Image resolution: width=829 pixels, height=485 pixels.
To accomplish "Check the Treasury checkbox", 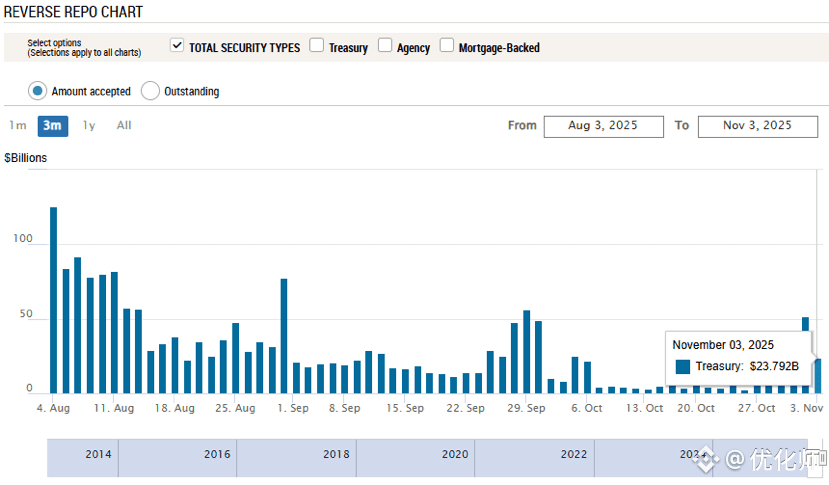I will click(316, 46).
